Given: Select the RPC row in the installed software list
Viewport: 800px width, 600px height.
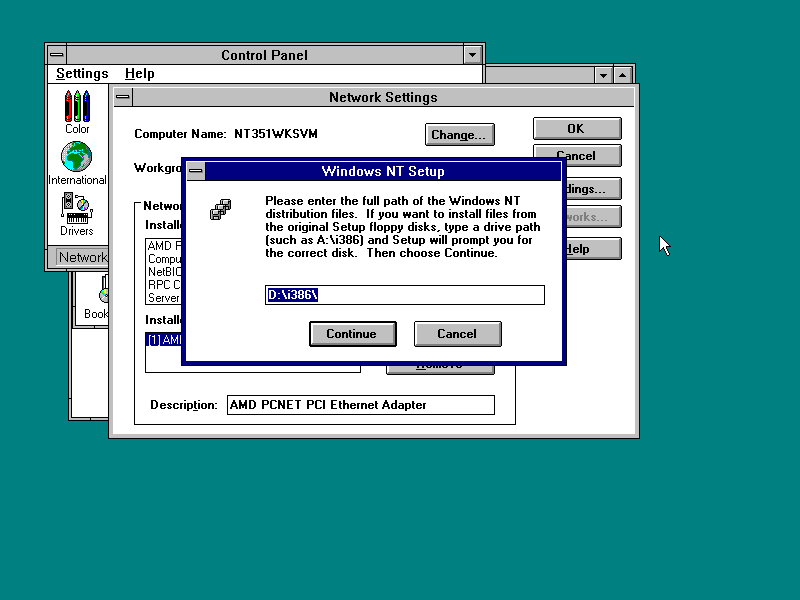Looking at the screenshot, I should click(x=164, y=285).
